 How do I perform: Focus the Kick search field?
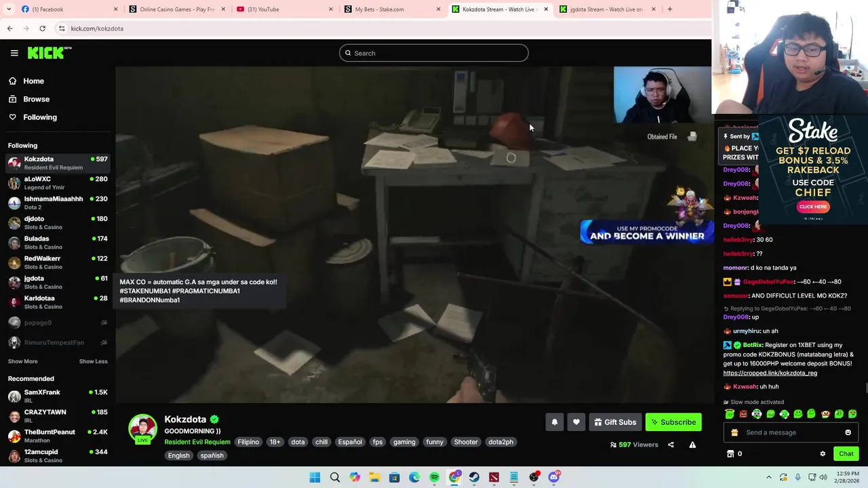point(434,53)
